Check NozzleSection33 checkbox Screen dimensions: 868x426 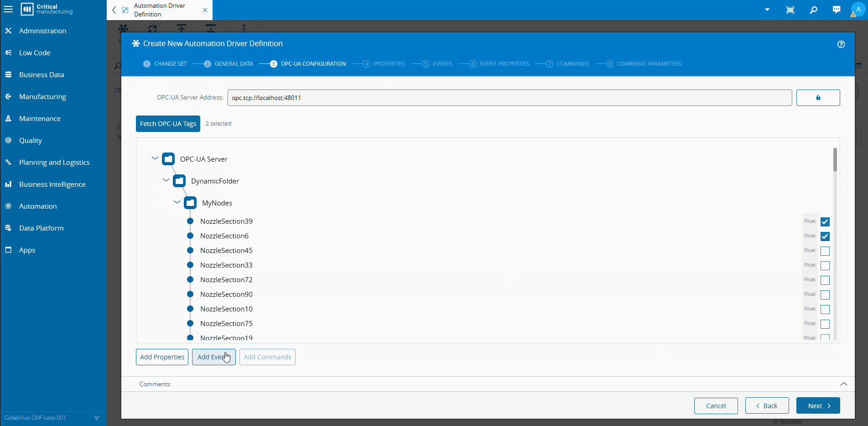point(825,266)
